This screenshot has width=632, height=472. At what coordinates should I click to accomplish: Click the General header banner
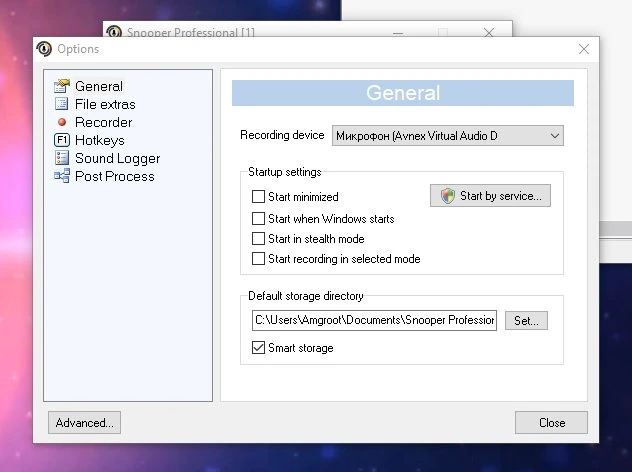pos(403,93)
